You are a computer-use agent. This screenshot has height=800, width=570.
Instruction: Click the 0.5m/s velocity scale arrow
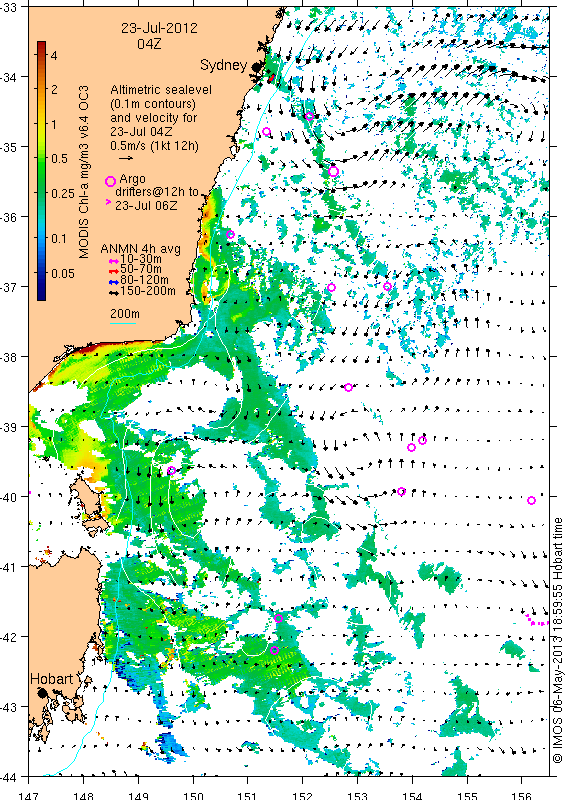click(x=126, y=158)
